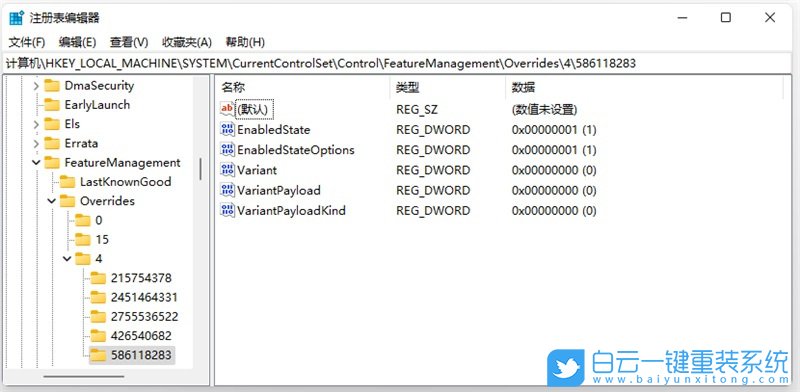Select the Variant value name
Image resolution: width=800 pixels, height=392 pixels.
[x=257, y=170]
